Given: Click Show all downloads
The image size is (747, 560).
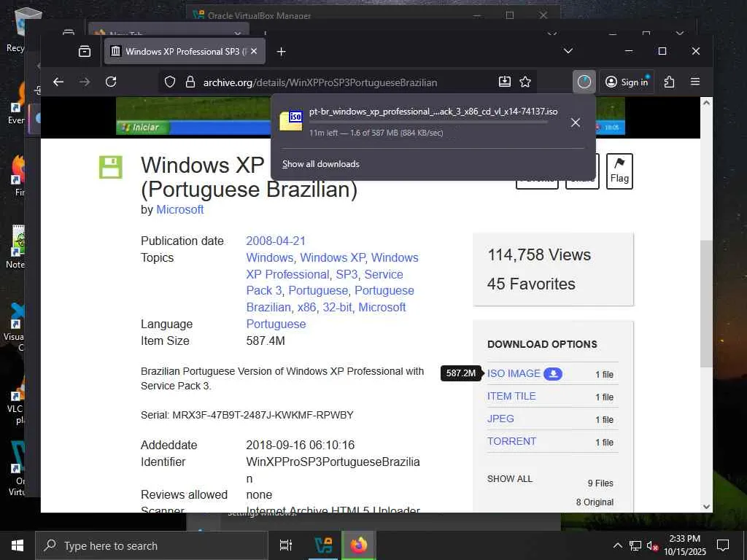Looking at the screenshot, I should click(321, 164).
